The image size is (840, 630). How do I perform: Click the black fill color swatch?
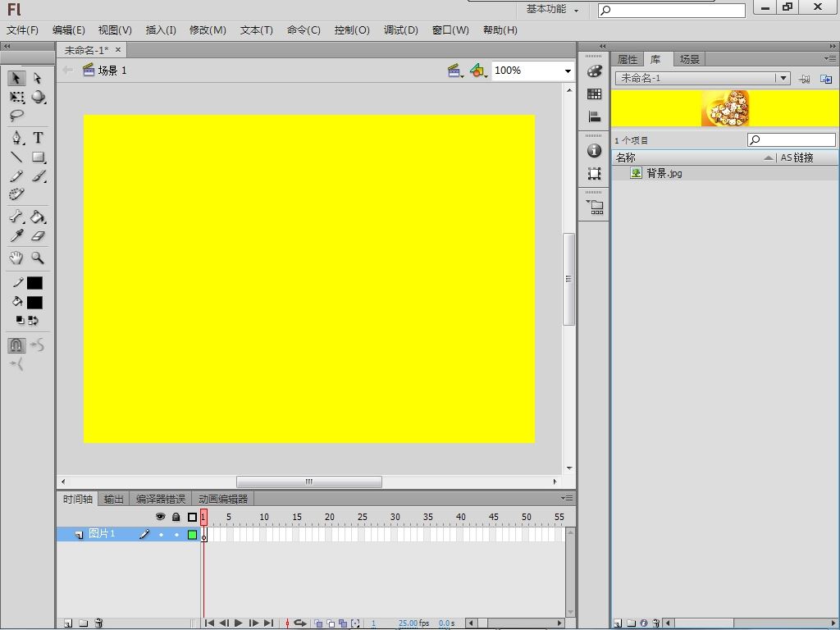pyautogui.click(x=34, y=303)
